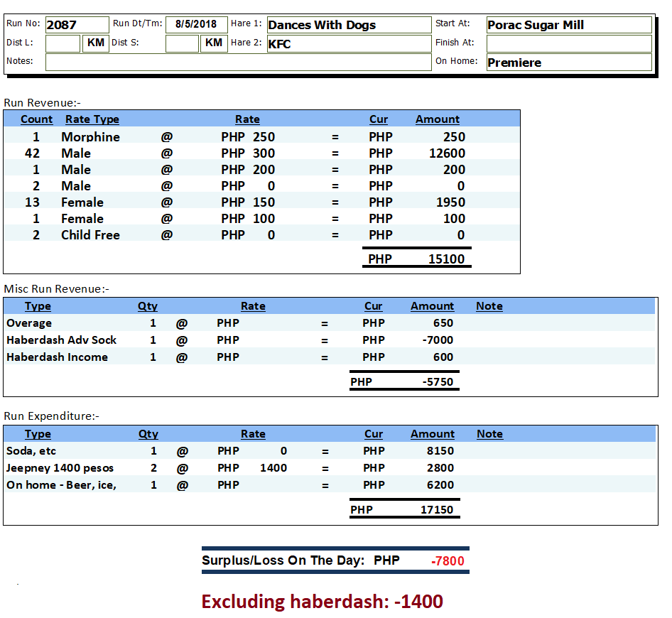Select the Morphine row in Run Revenue
The width and height of the screenshot is (672, 618).
point(90,137)
